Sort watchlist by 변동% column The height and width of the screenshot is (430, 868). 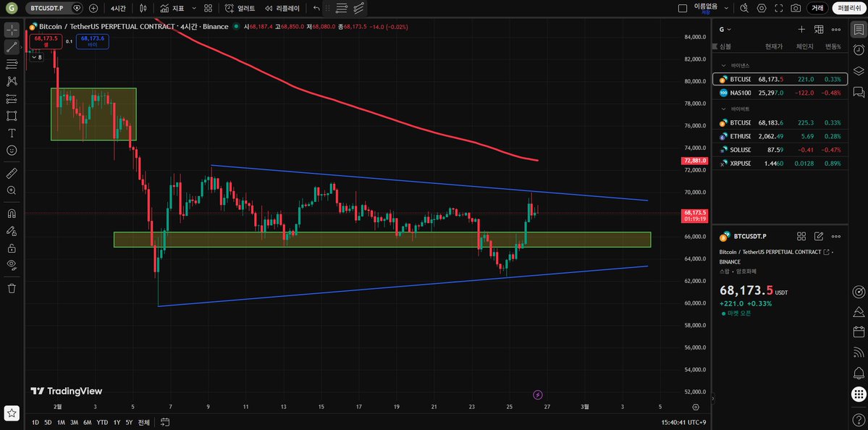[833, 46]
